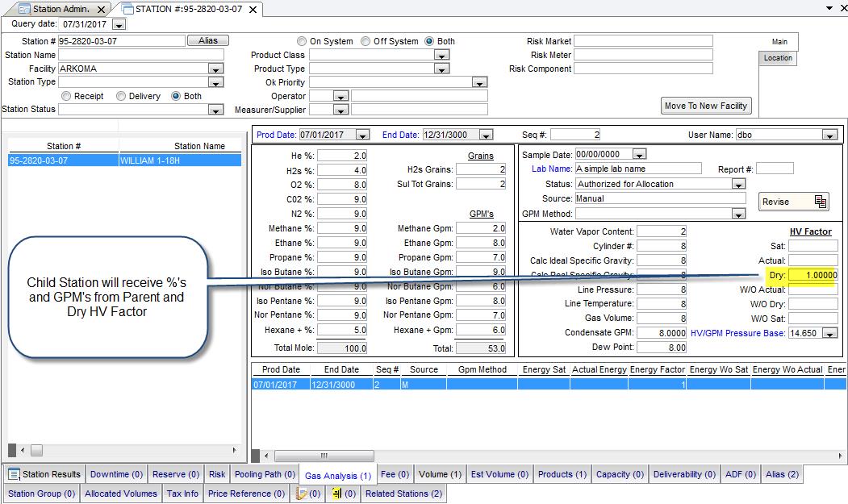Image resolution: width=848 pixels, height=504 pixels.
Task: Choose the Receipt radio option
Action: coord(66,96)
